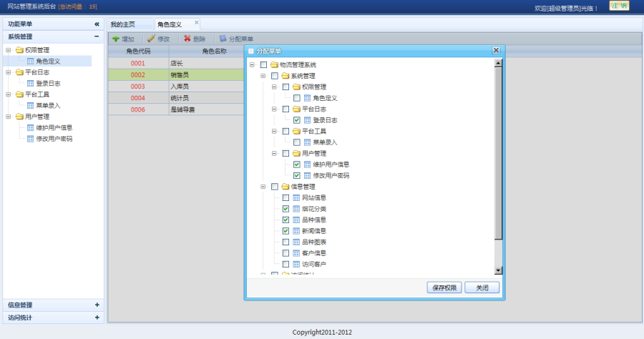The image size is (644, 339).
Task: Click the 角色代码 column header
Action: coord(138,51)
